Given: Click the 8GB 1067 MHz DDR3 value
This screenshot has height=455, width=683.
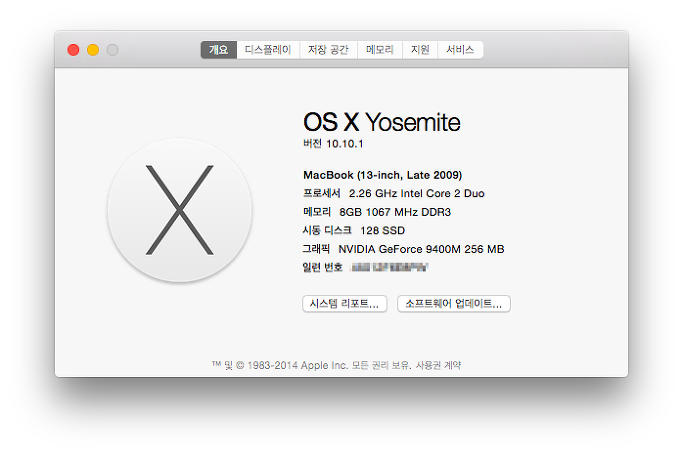Looking at the screenshot, I should pos(395,212).
